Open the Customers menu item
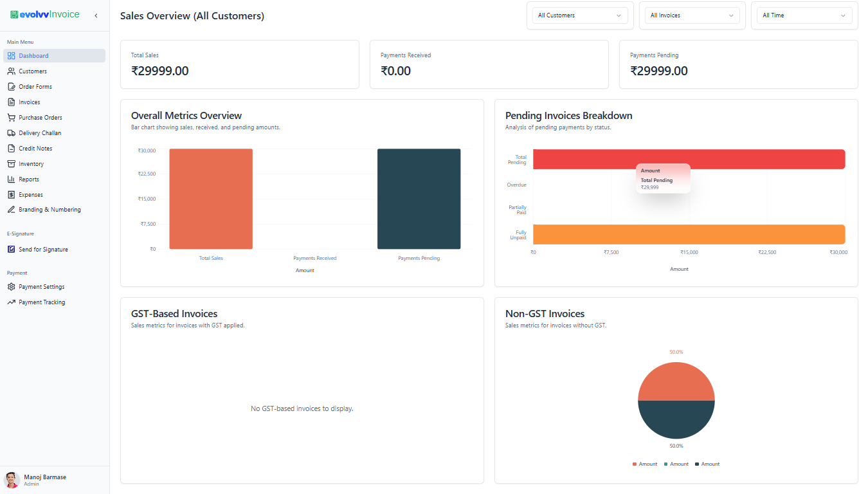 tap(54, 71)
